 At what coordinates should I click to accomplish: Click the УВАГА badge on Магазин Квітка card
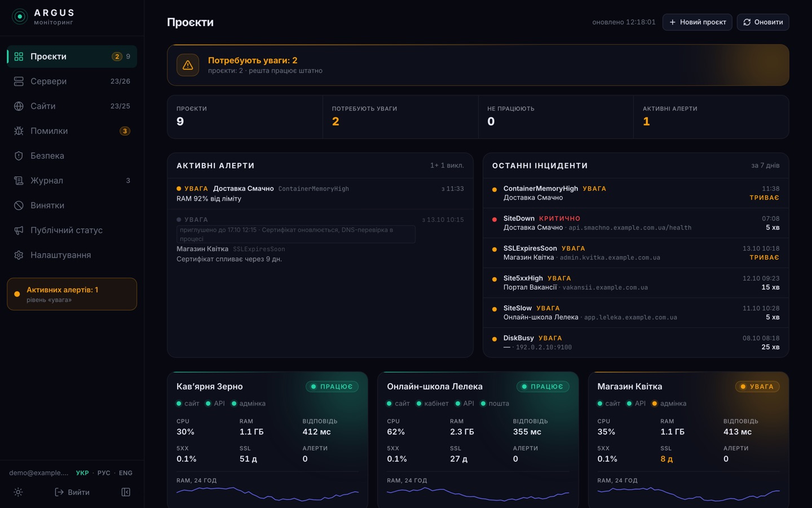pos(757,387)
